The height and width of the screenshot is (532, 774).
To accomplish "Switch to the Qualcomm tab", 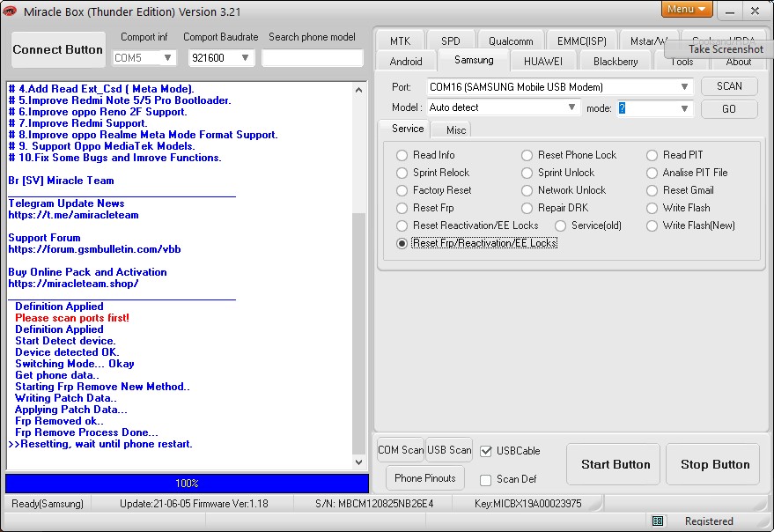I will pyautogui.click(x=511, y=41).
